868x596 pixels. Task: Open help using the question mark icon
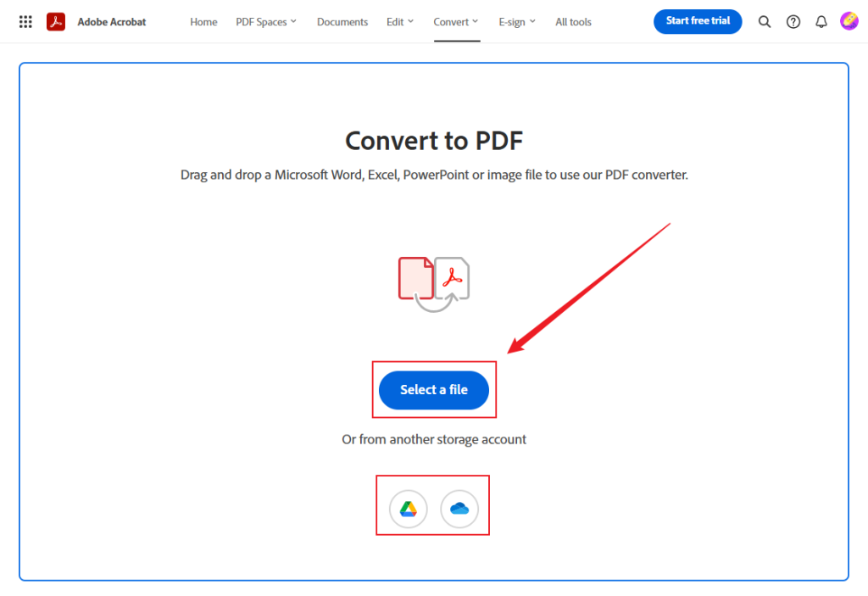tap(793, 21)
